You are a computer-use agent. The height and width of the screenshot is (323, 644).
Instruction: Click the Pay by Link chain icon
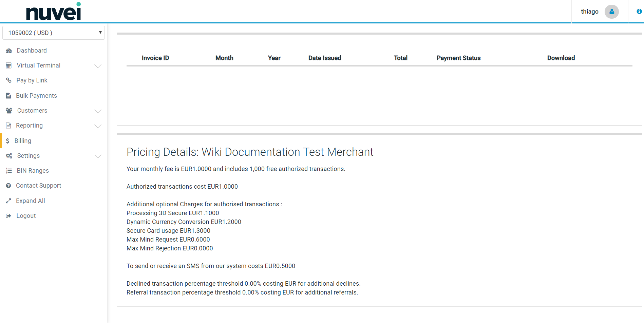click(9, 80)
